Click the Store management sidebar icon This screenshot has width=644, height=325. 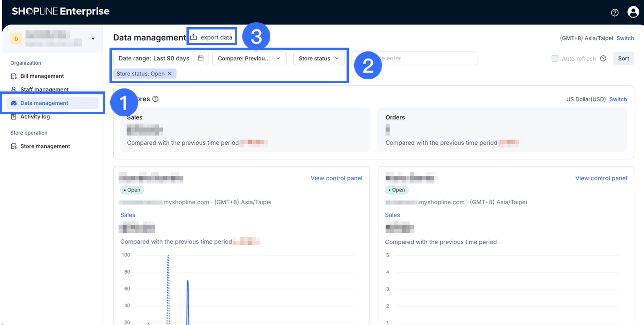pyautogui.click(x=14, y=146)
